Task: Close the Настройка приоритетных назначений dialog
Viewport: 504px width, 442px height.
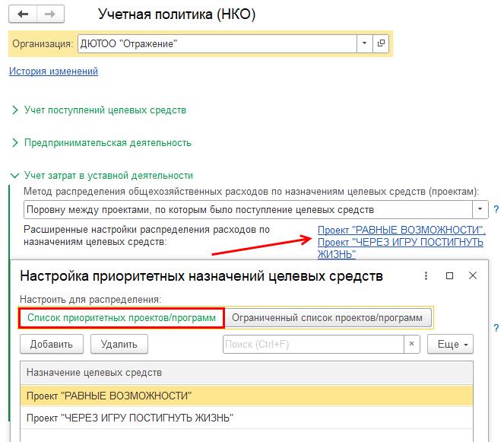Action: click(x=473, y=275)
